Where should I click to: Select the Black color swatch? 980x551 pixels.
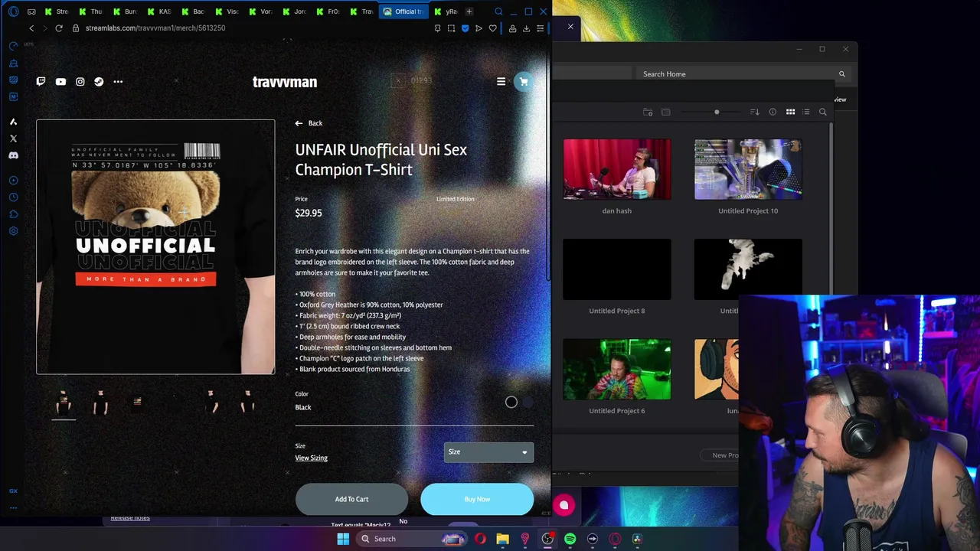click(x=511, y=403)
